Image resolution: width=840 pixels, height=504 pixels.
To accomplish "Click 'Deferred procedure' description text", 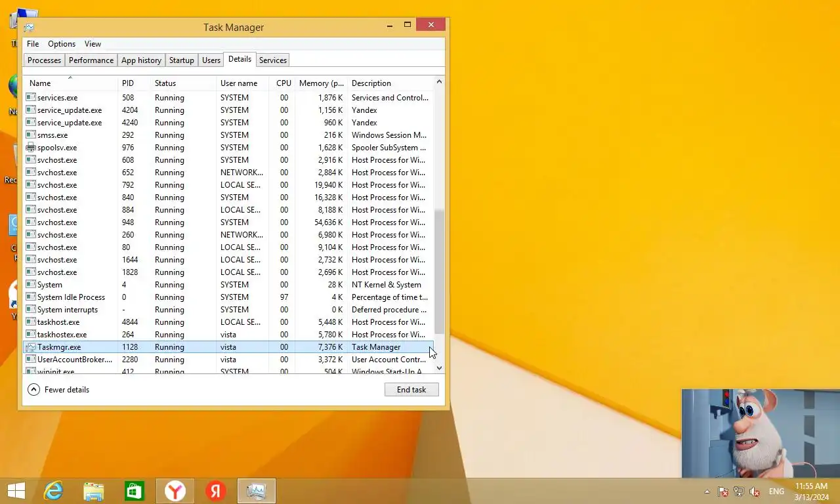I will coord(389,310).
